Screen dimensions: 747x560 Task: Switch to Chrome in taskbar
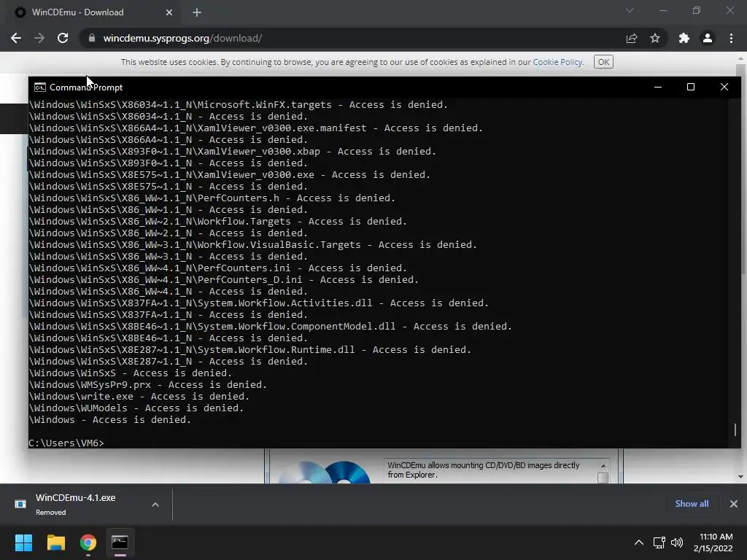pyautogui.click(x=88, y=542)
